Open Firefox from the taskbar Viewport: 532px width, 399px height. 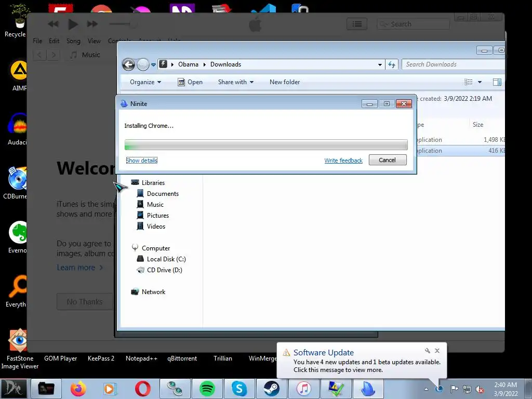point(78,389)
